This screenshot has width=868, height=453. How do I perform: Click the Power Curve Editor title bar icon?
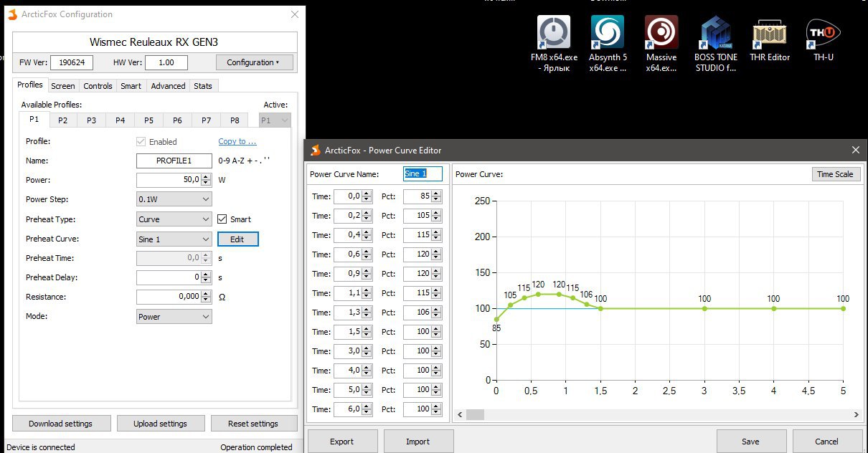point(314,150)
